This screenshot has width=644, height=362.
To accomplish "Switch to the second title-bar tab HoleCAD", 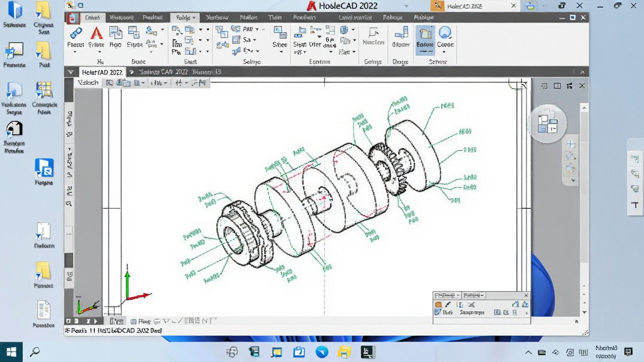I will 474,6.
